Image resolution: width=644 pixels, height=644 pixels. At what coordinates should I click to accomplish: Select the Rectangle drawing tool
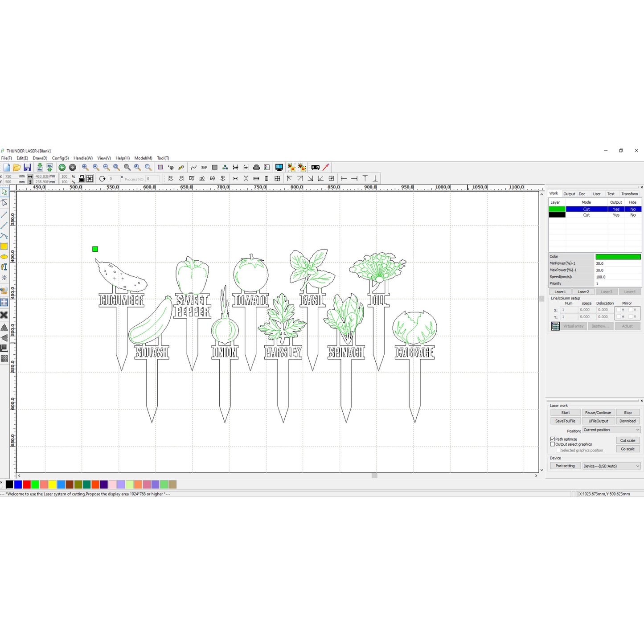5,246
